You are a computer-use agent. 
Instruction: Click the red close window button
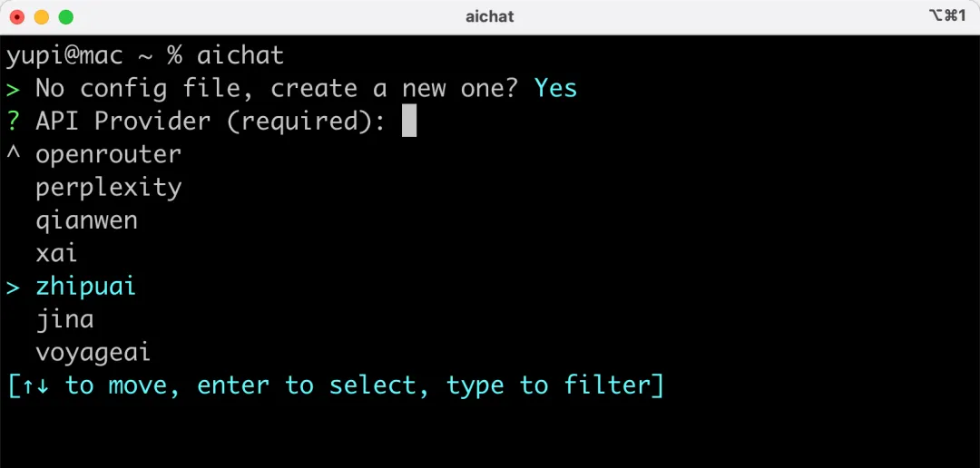(x=18, y=16)
